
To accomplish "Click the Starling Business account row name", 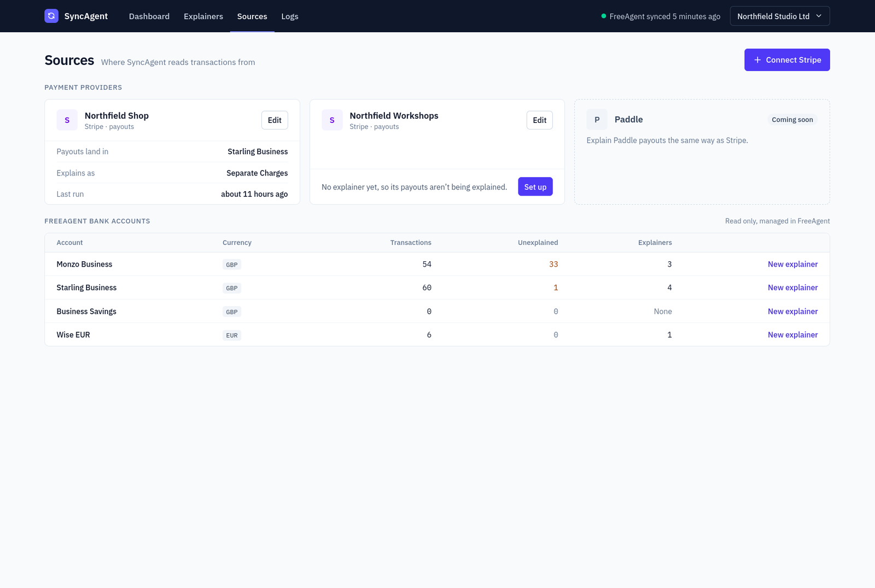I will click(x=86, y=287).
